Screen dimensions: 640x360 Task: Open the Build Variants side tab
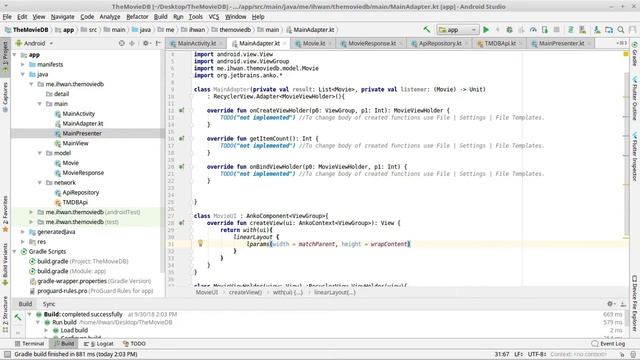[5, 263]
